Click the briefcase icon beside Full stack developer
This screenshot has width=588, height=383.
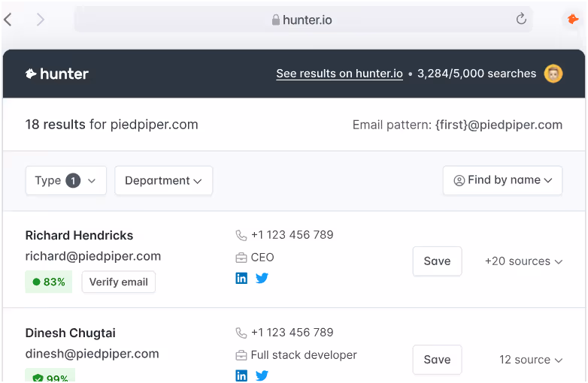coord(241,355)
